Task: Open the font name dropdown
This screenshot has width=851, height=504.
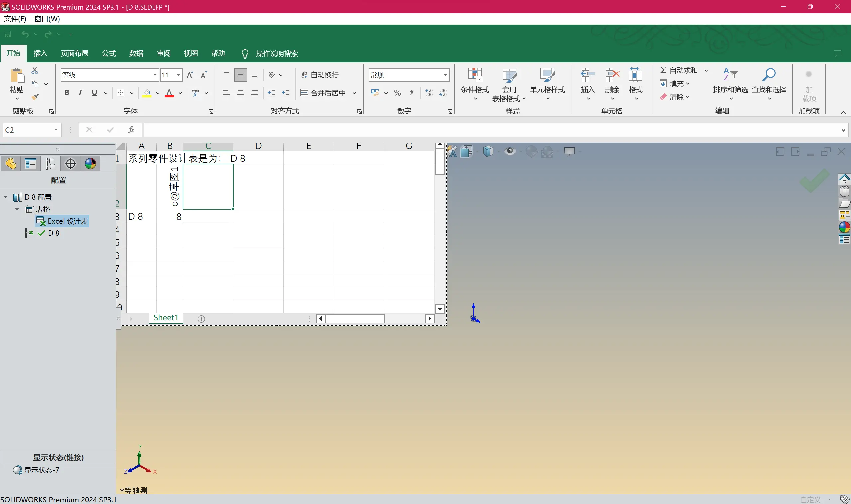Action: 155,75
